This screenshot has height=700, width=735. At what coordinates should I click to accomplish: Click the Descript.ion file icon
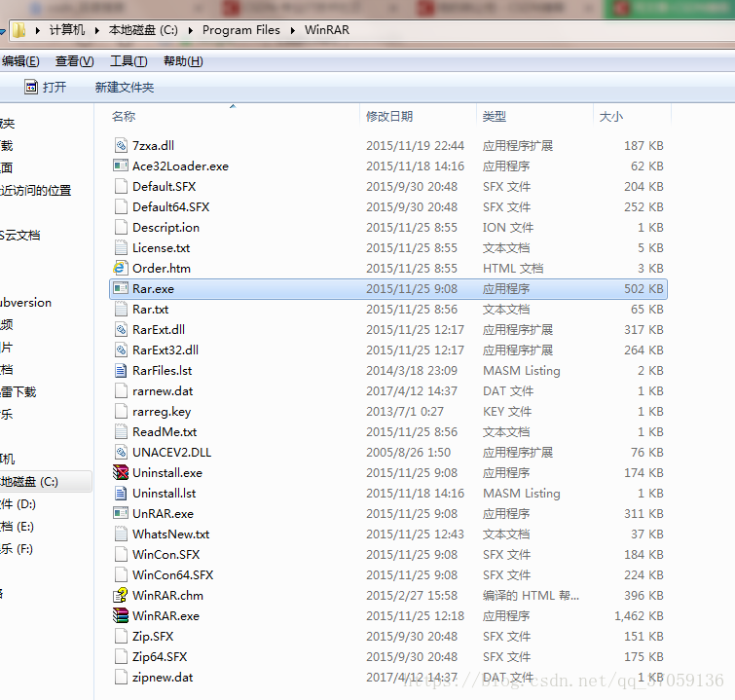pos(121,228)
